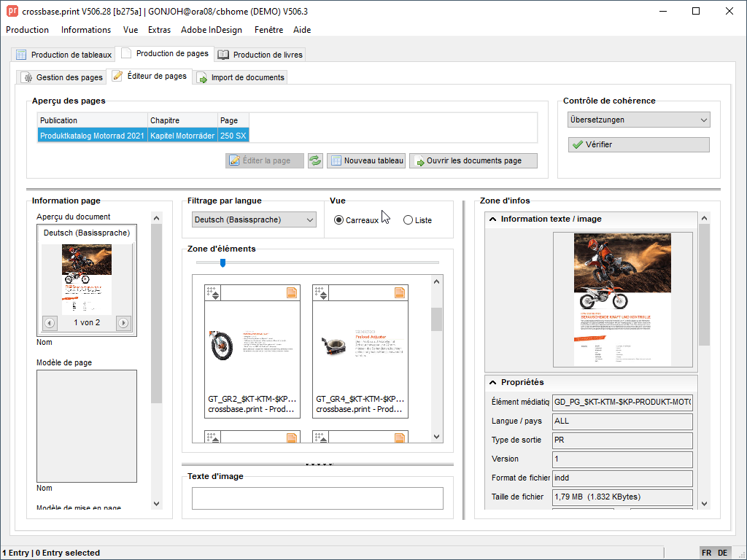Viewport: 747px width, 560px height.
Task: Click the large page preview image in Zone d'infos
Action: pyautogui.click(x=622, y=300)
